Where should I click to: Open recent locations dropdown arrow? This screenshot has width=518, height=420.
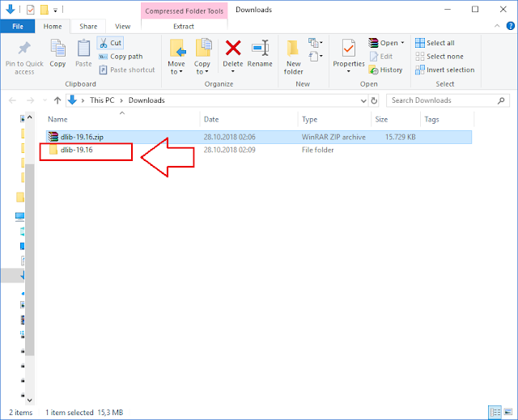coord(45,100)
